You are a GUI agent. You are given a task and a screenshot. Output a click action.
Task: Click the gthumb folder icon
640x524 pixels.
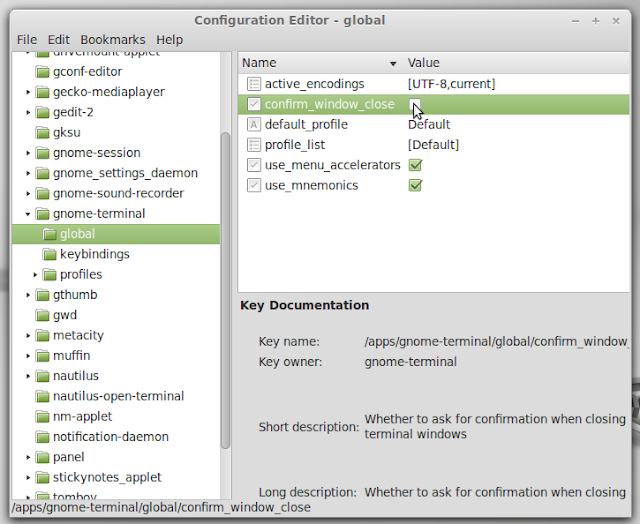(42, 295)
